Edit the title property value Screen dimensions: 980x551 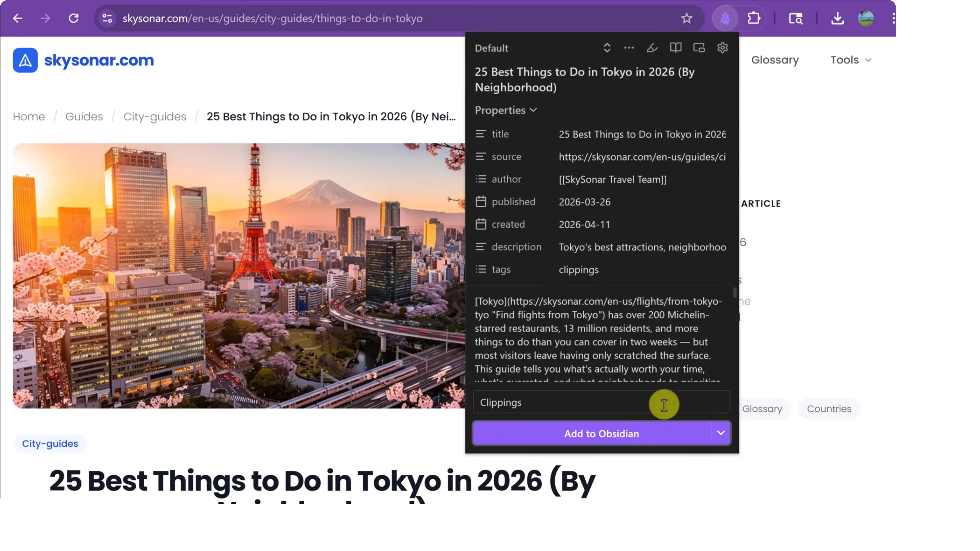pos(642,134)
